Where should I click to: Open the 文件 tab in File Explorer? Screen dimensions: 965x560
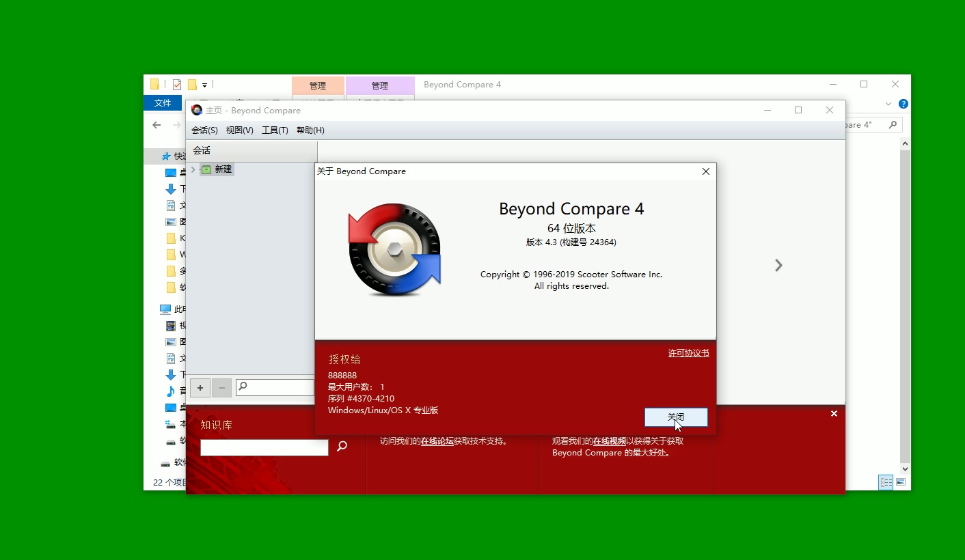click(x=163, y=103)
